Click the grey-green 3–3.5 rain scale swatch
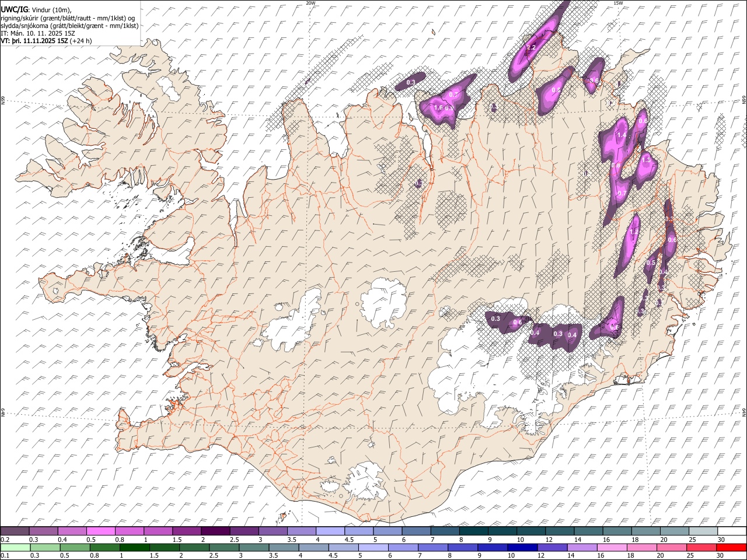Image resolution: width=747 pixels, height=560 pixels. [254, 547]
